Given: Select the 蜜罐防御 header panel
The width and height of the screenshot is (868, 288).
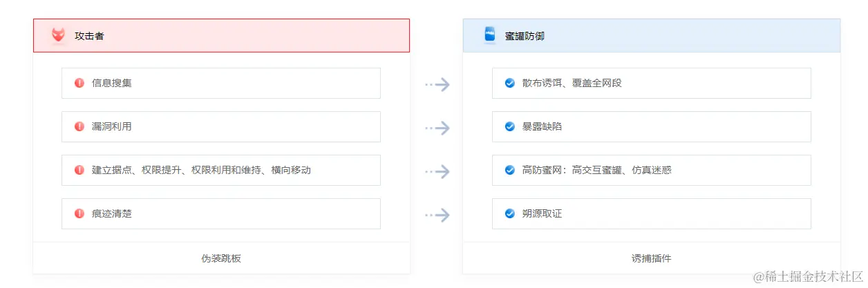Looking at the screenshot, I should [651, 35].
